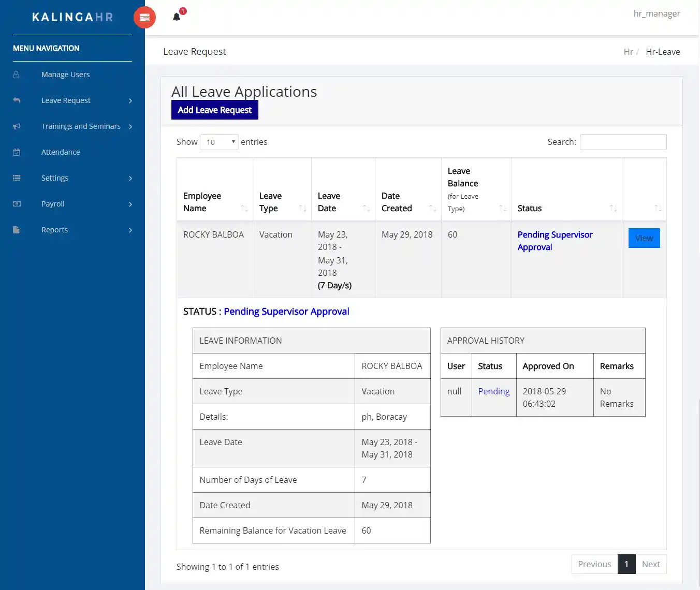Click the View button for ROCKY BALBOA
The image size is (700, 590).
(x=644, y=238)
